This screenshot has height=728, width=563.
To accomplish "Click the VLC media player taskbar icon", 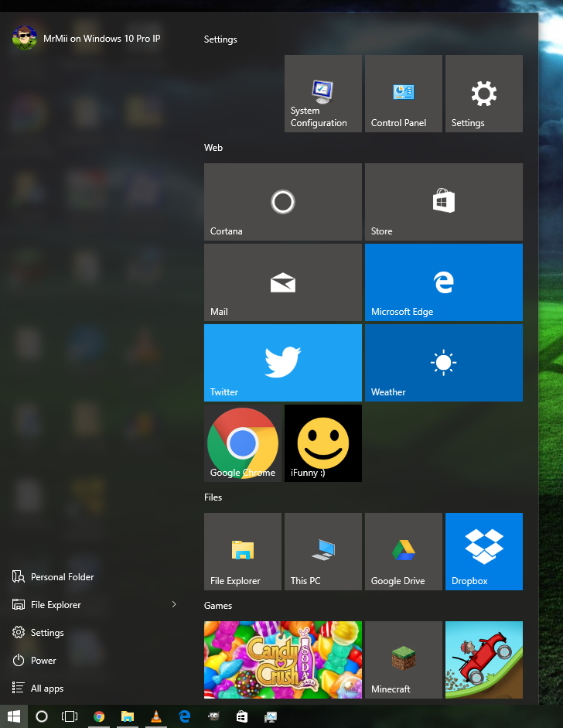I will 155,716.
